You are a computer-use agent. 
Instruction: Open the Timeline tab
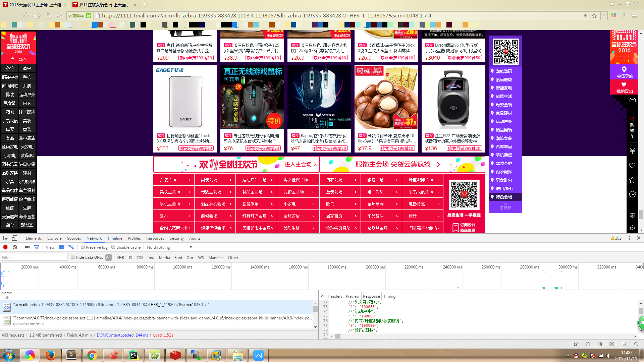115,238
